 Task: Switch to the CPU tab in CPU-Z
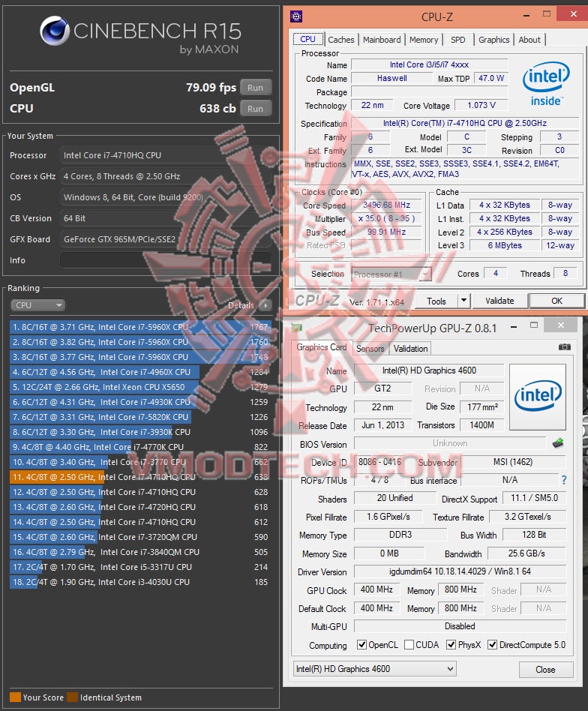point(307,39)
